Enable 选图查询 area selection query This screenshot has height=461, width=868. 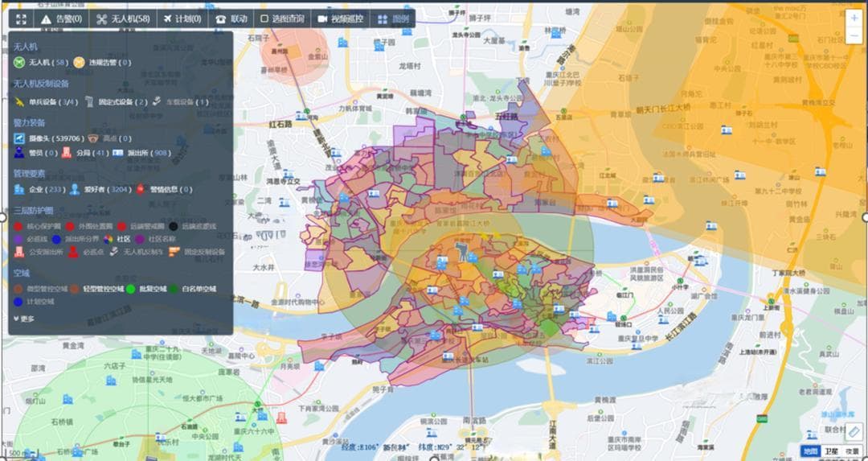click(x=282, y=19)
